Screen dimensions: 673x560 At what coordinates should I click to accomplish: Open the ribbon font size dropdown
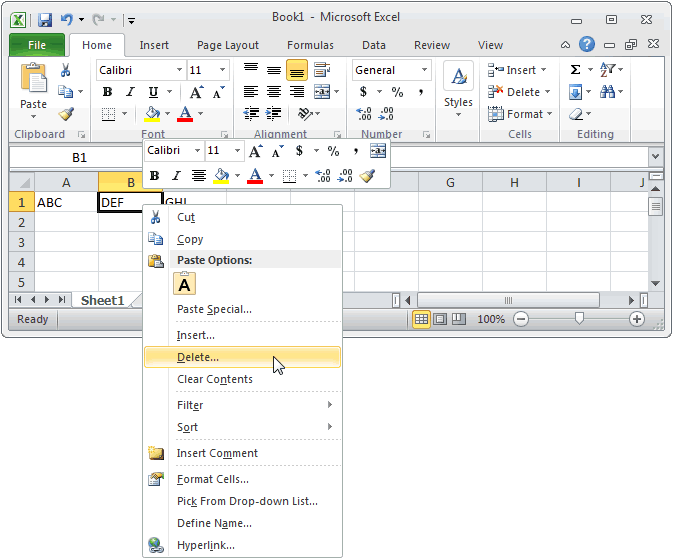(222, 70)
